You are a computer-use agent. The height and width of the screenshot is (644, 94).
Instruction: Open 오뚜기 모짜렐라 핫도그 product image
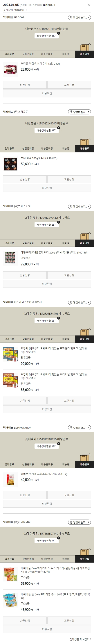click(x=10, y=354)
